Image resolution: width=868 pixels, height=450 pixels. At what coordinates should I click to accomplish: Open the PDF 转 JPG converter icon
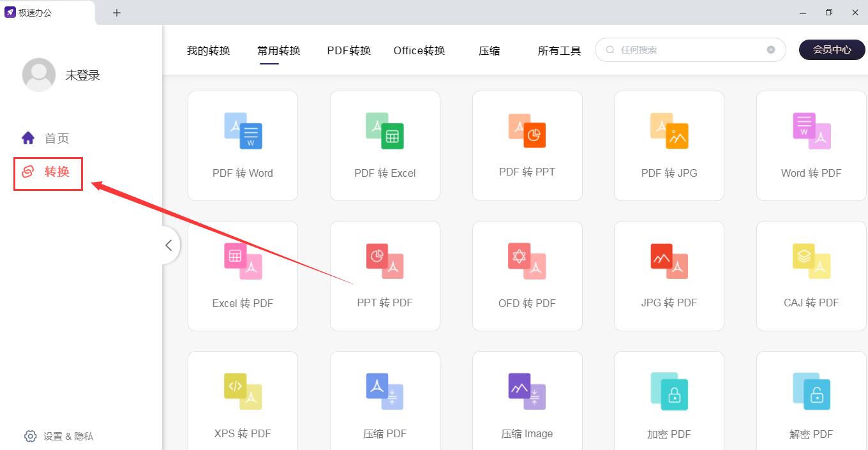(x=669, y=131)
